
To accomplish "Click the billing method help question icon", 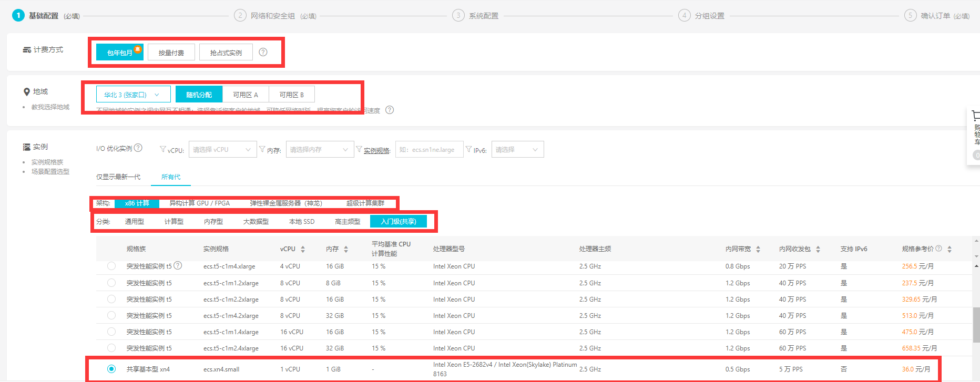I will 263,52.
